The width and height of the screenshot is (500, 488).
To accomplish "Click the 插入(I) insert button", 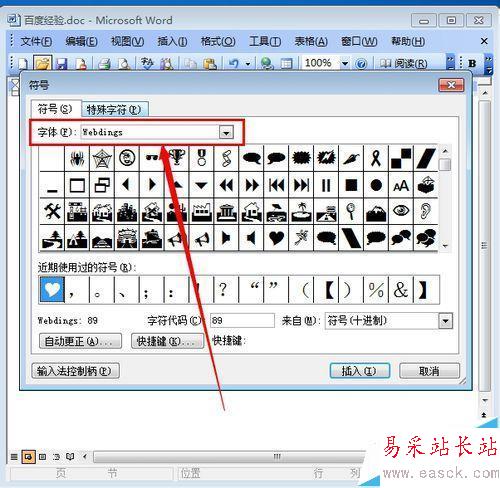I will pyautogui.click(x=360, y=371).
